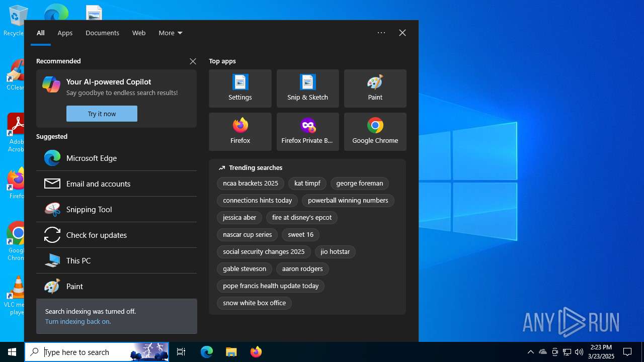Close the search panel

(x=403, y=33)
